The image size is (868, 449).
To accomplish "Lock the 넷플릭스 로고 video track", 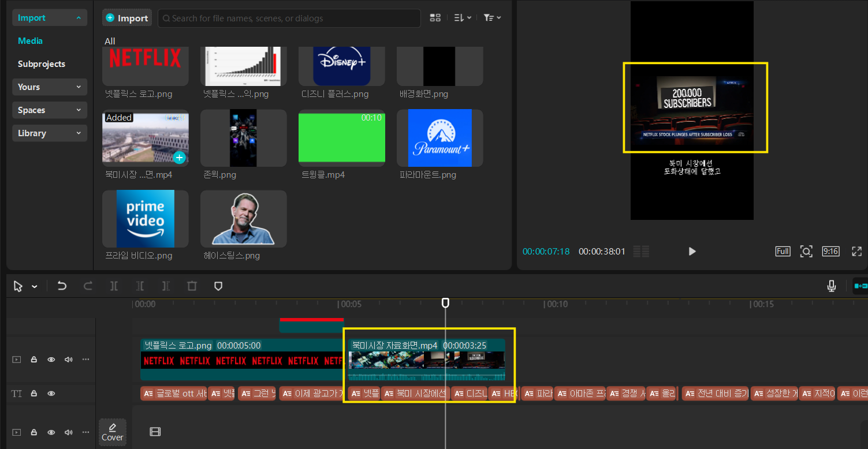I will click(x=34, y=360).
